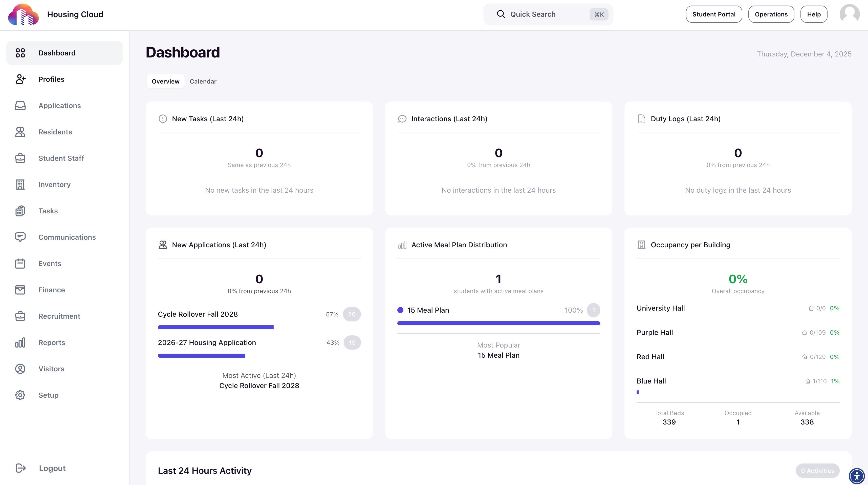Click the Quick Search field
The image size is (868, 485).
point(548,14)
